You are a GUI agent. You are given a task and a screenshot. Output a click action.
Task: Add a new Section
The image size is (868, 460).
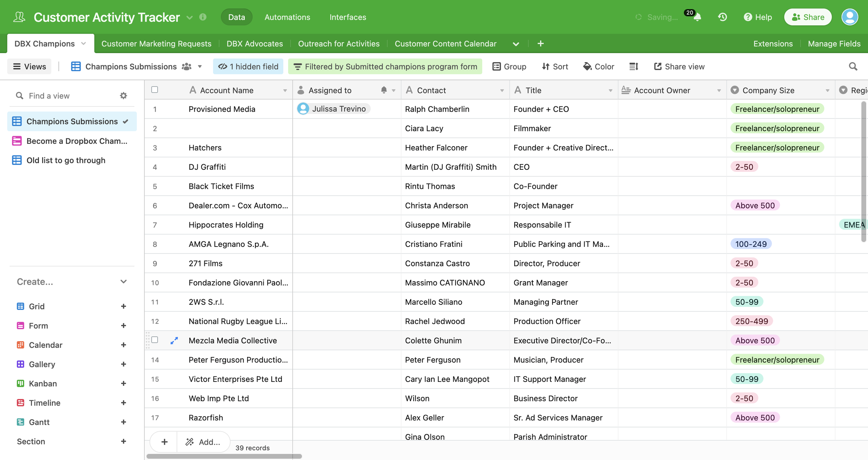point(123,441)
